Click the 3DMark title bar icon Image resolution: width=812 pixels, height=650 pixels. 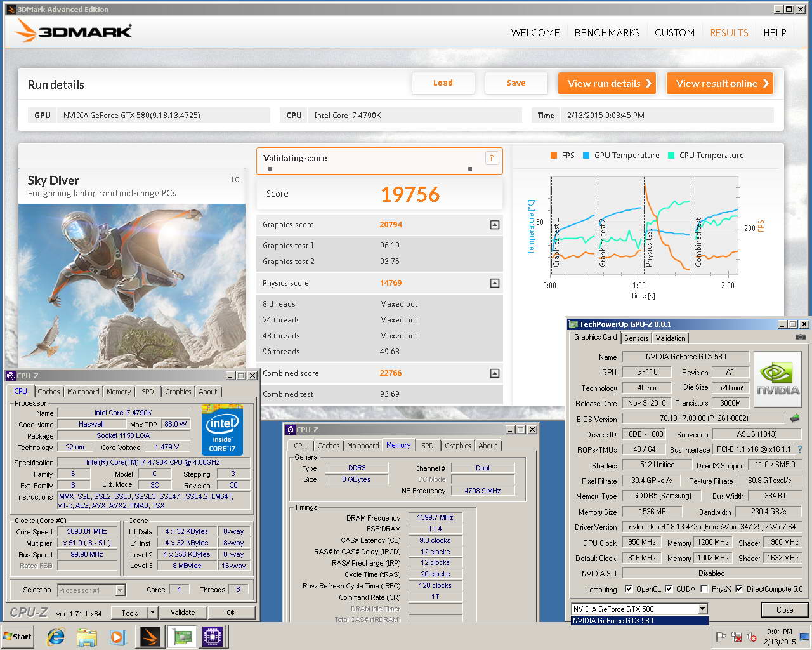(x=10, y=9)
